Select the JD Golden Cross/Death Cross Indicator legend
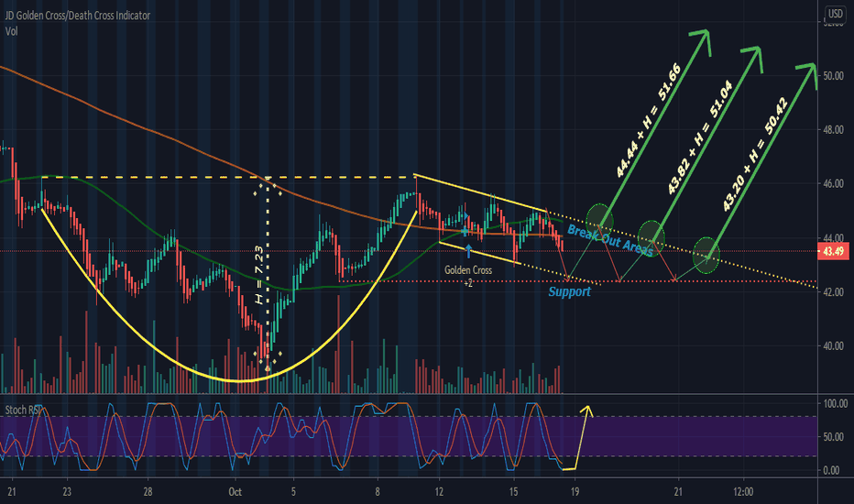The image size is (854, 504). pos(78,16)
